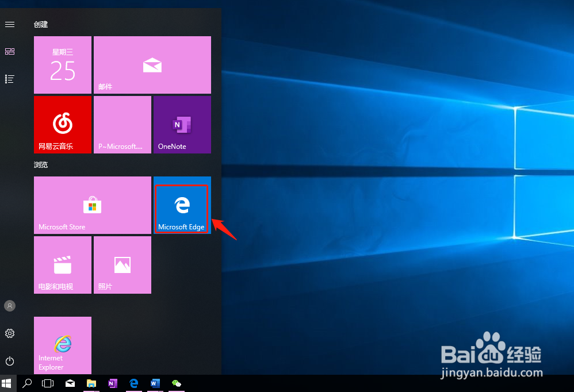Open OneNote from the taskbar

(112, 383)
